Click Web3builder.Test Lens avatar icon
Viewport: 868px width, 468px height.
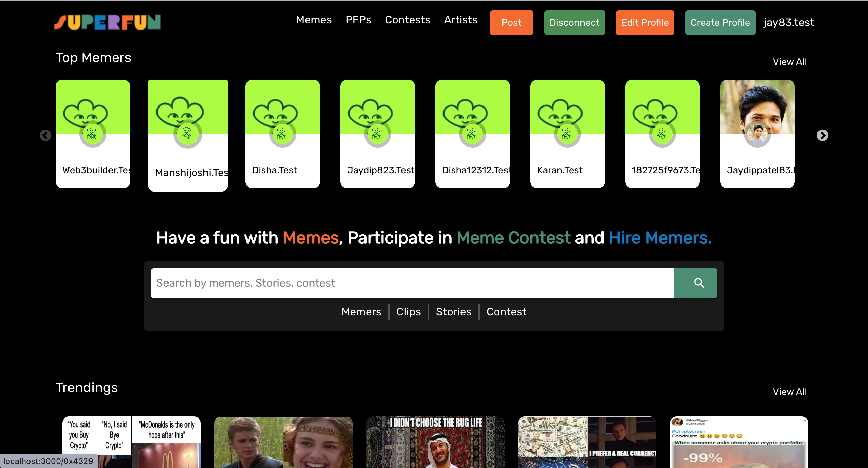[93, 134]
